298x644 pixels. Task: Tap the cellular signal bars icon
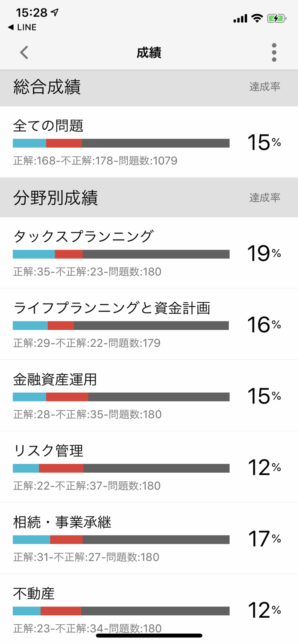[x=239, y=18]
